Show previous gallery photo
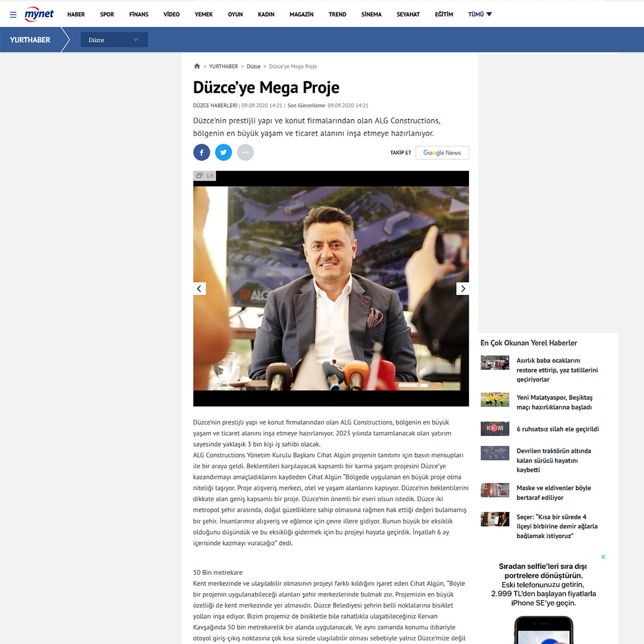This screenshot has height=644, width=644. coord(200,289)
